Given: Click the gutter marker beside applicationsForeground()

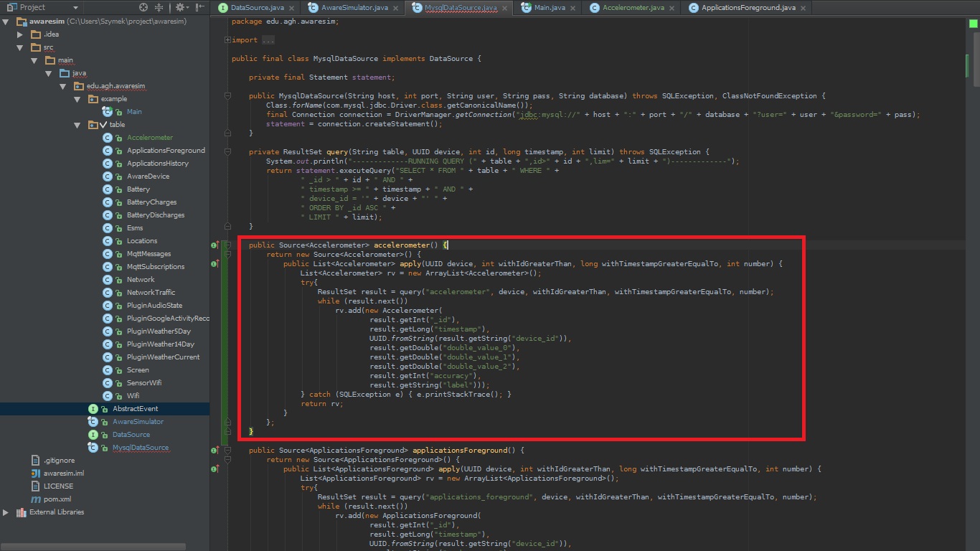Looking at the screenshot, I should (x=215, y=451).
